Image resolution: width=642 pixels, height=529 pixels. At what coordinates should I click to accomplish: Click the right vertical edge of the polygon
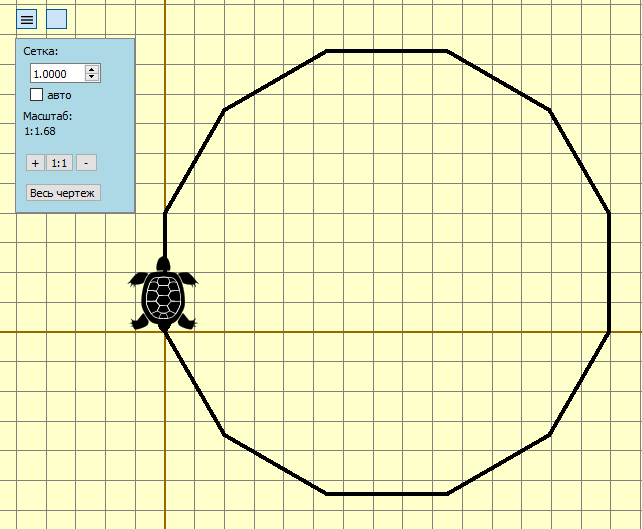pos(609,271)
